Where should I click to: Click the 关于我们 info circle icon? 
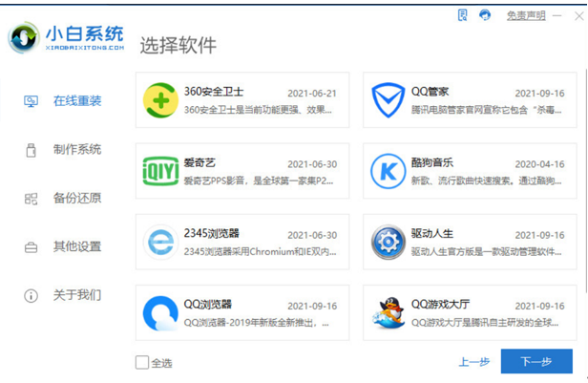pos(31,295)
